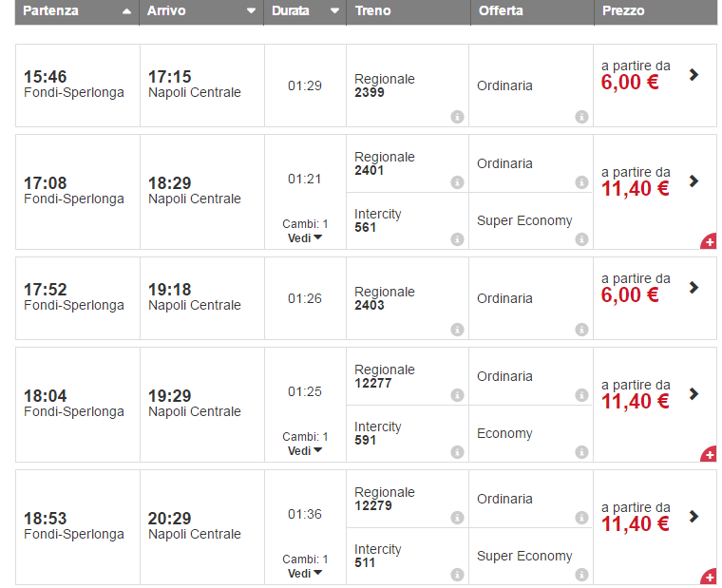Select the 6,00 € fare for 15:46 train
This screenshot has width=722, height=588.
630,83
